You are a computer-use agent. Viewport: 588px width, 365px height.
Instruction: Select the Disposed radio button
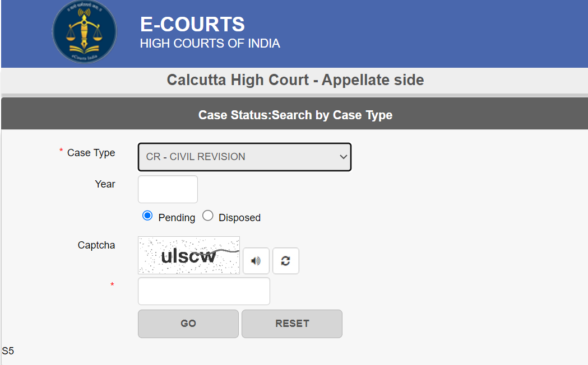[208, 216]
